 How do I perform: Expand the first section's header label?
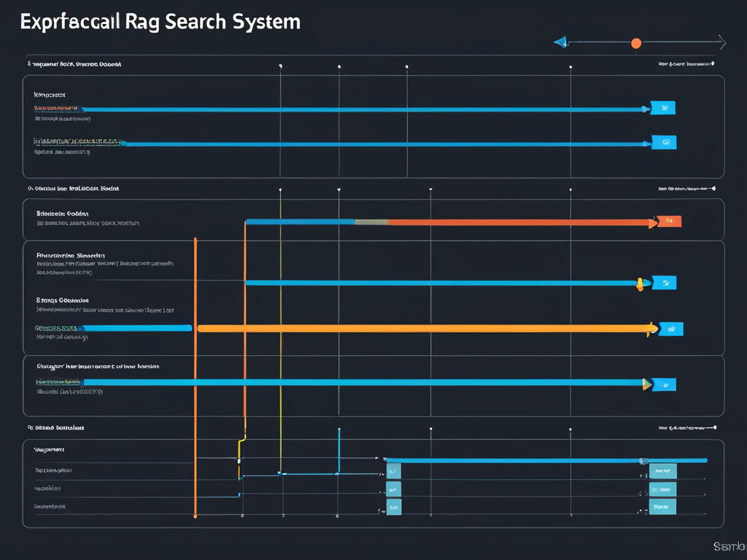(x=74, y=64)
